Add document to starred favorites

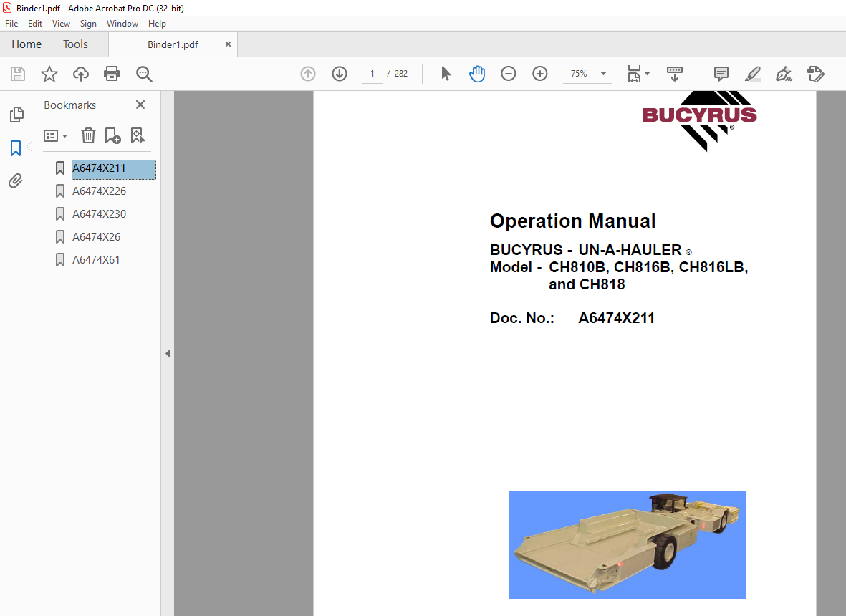49,74
